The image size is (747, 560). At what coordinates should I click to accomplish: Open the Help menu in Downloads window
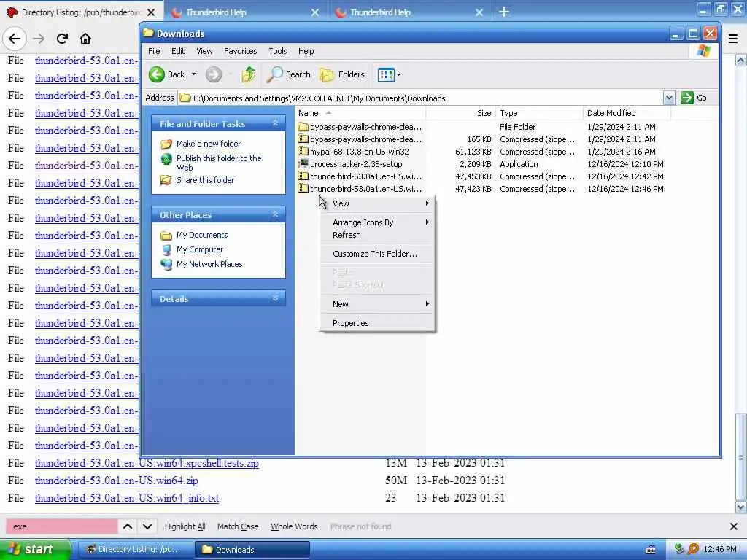(306, 51)
